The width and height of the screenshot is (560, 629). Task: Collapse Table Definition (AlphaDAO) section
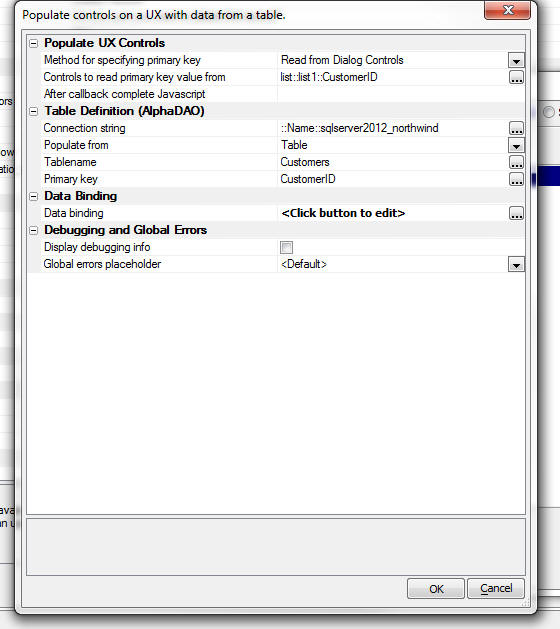click(34, 111)
